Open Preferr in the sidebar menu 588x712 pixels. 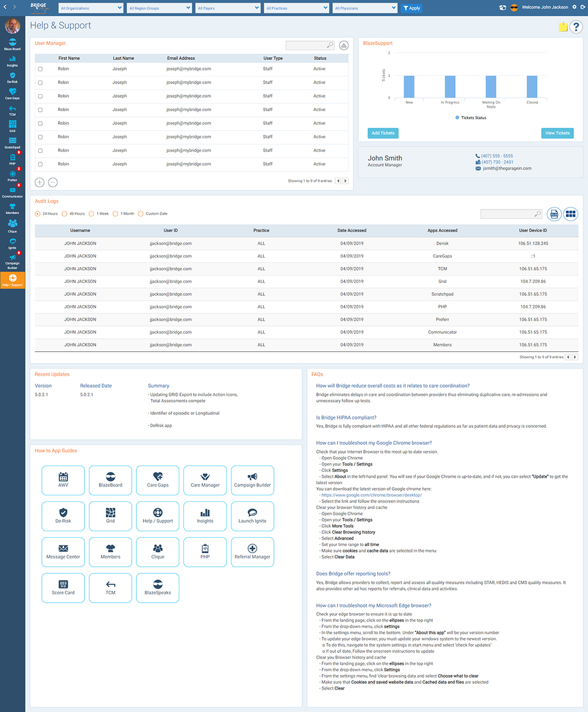(12, 175)
